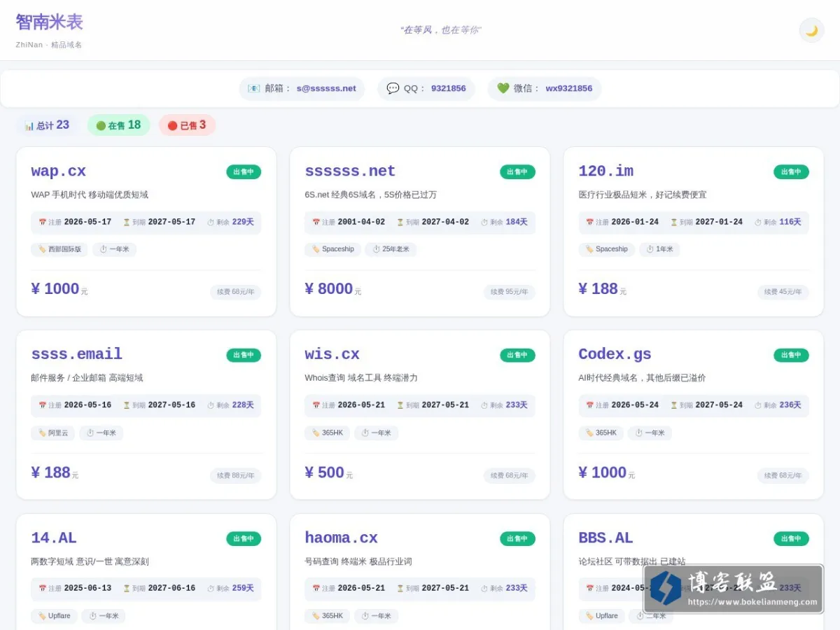Click the 智南米表 site logo
Image resolution: width=840 pixels, height=630 pixels.
(x=50, y=22)
